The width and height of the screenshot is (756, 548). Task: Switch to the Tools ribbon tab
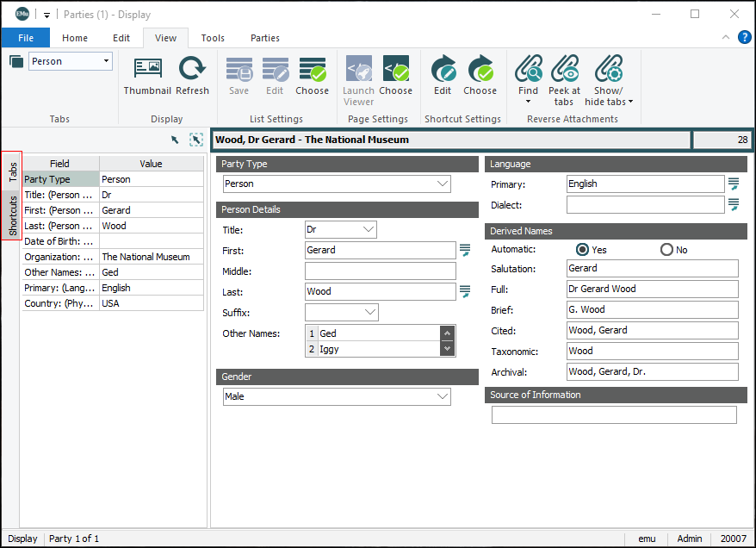pos(212,38)
